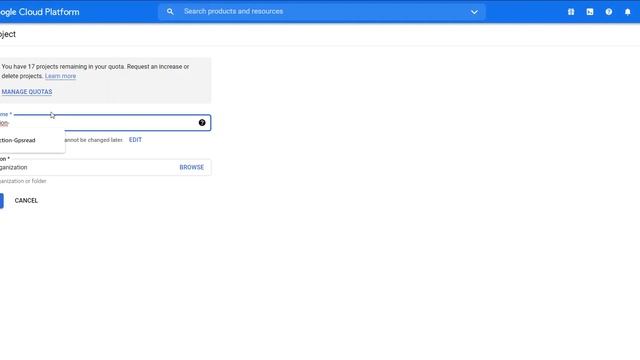Click the search magnifier icon
The height and width of the screenshot is (360, 640).
[x=170, y=12]
